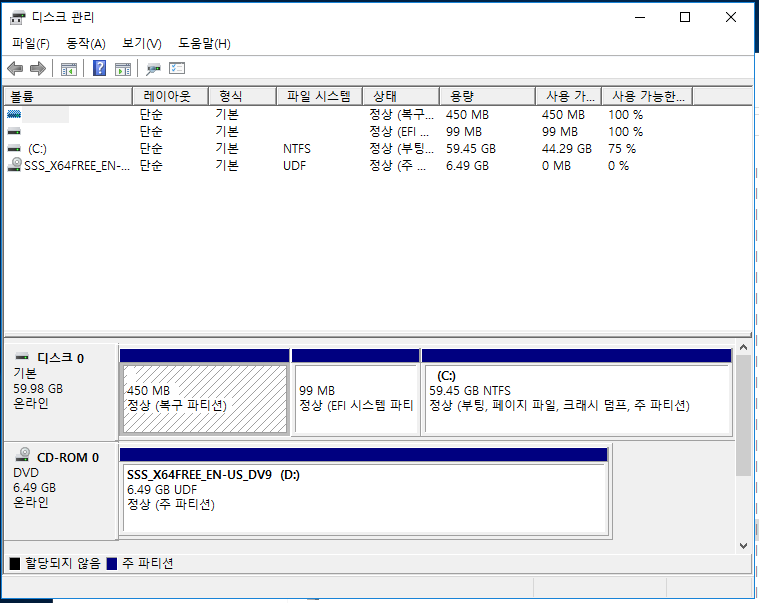Click the vertical scrollbar thumb in disk pane
The width and height of the screenshot is (759, 603).
click(744, 415)
